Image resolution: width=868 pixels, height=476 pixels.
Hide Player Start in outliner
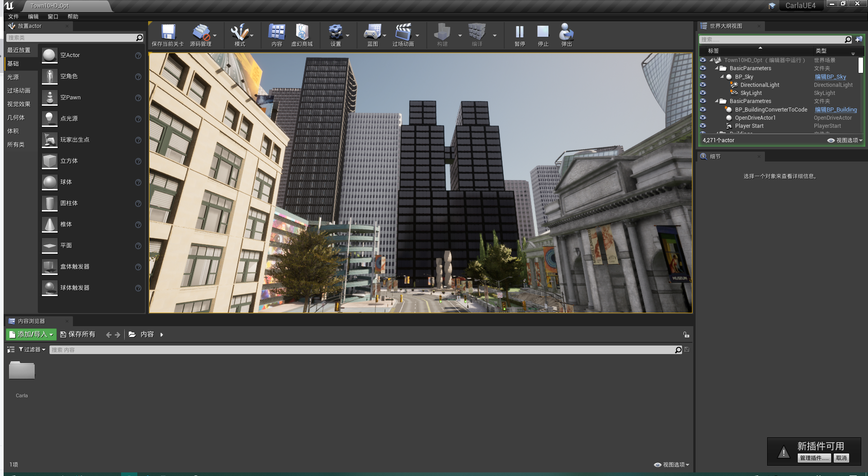(x=703, y=126)
